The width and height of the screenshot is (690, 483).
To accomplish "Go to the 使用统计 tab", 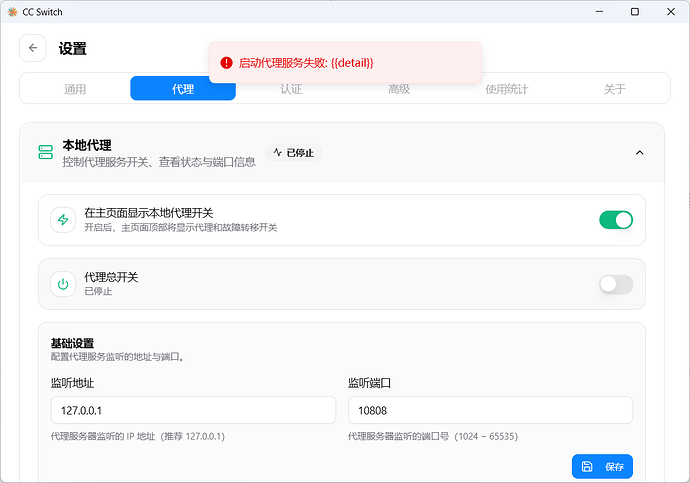I will [506, 89].
